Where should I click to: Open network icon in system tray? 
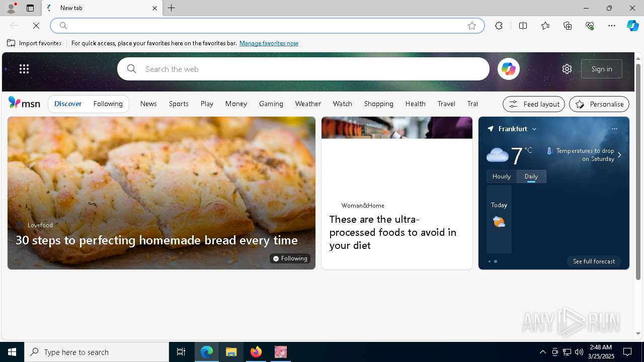(x=567, y=352)
